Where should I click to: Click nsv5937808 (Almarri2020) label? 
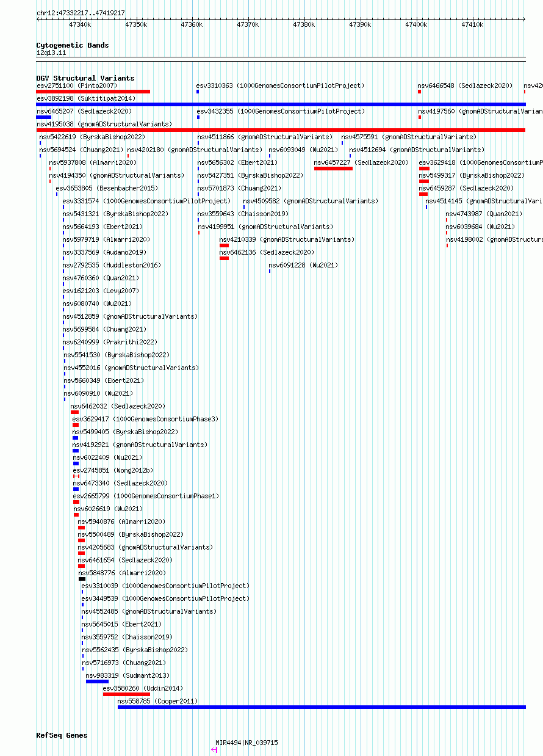pyautogui.click(x=93, y=162)
